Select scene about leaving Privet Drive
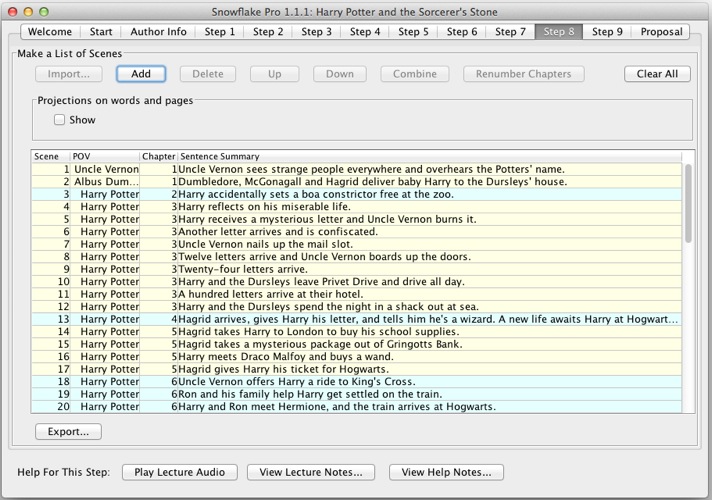The height and width of the screenshot is (500, 712). 430,282
